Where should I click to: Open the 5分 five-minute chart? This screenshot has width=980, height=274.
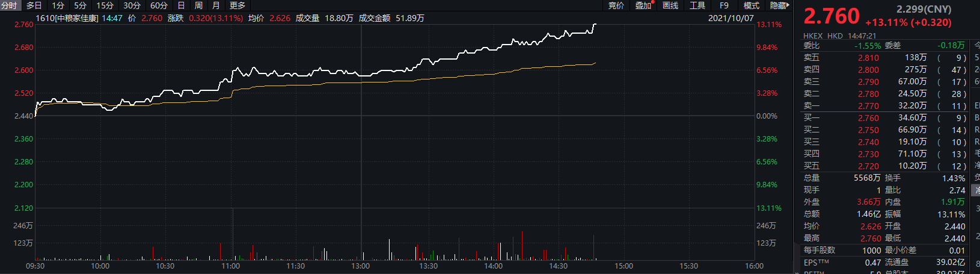pos(81,5)
